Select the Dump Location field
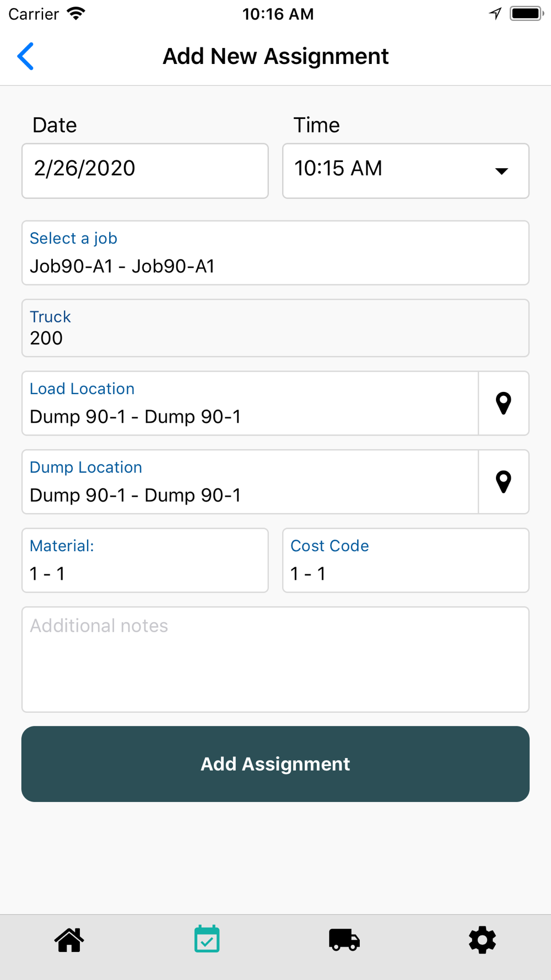The width and height of the screenshot is (551, 980). pyautogui.click(x=250, y=482)
